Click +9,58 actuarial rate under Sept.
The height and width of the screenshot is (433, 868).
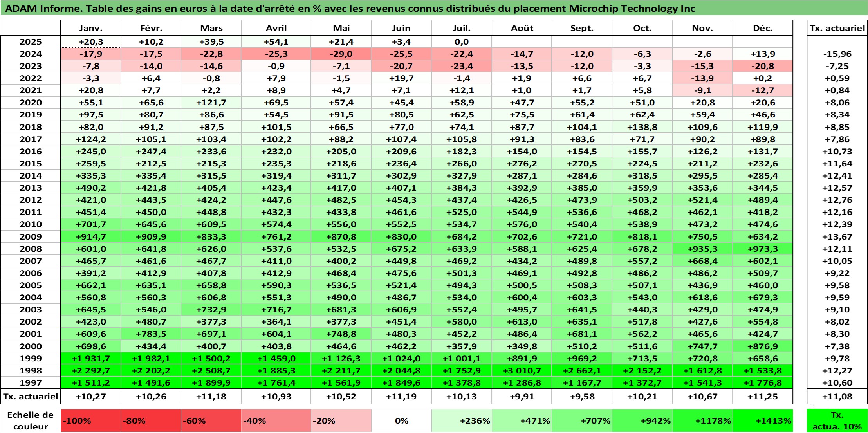point(582,397)
